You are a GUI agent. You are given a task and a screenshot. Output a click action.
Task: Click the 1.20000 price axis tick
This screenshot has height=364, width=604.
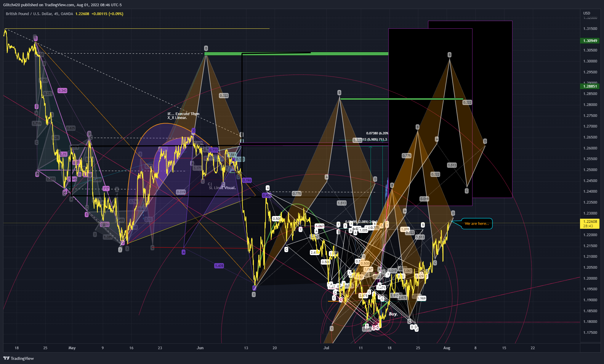pyautogui.click(x=590, y=278)
